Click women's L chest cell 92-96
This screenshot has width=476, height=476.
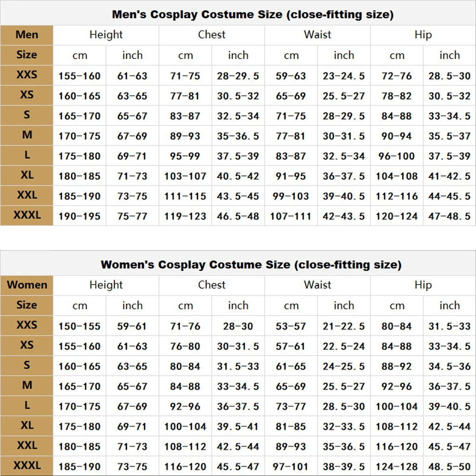click(x=185, y=406)
